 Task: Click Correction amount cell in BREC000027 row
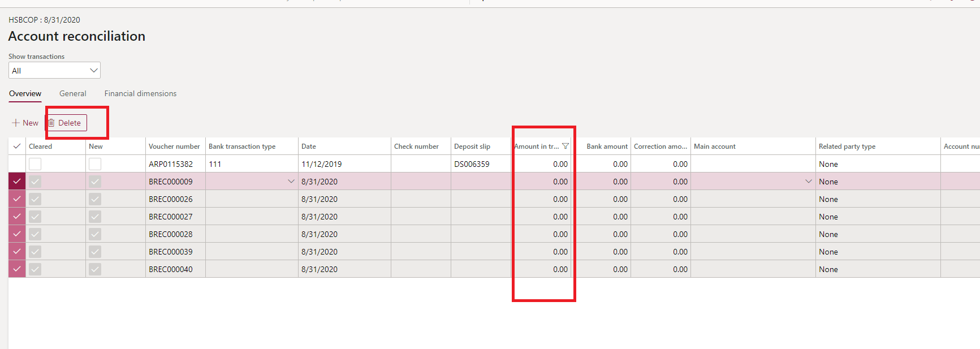[x=660, y=217]
